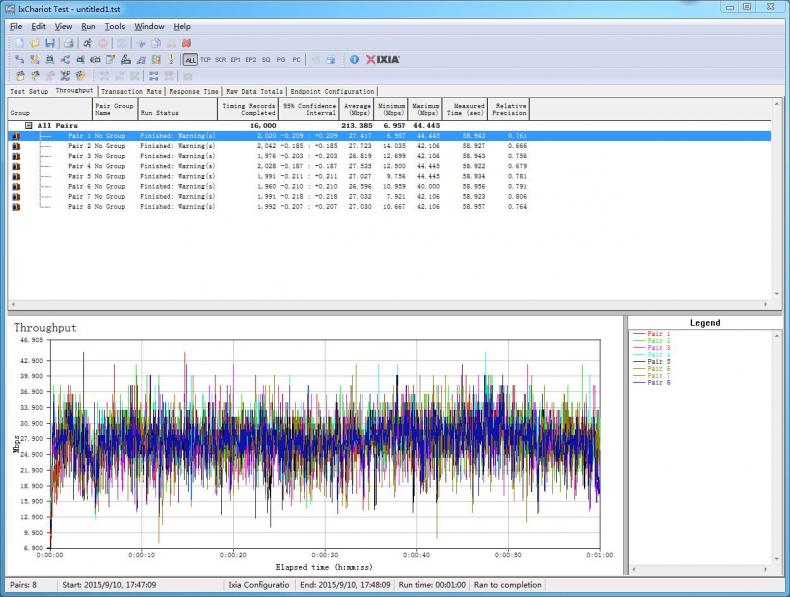
Task: Click the results table horizontal scroll-right arrow
Action: pos(765,304)
